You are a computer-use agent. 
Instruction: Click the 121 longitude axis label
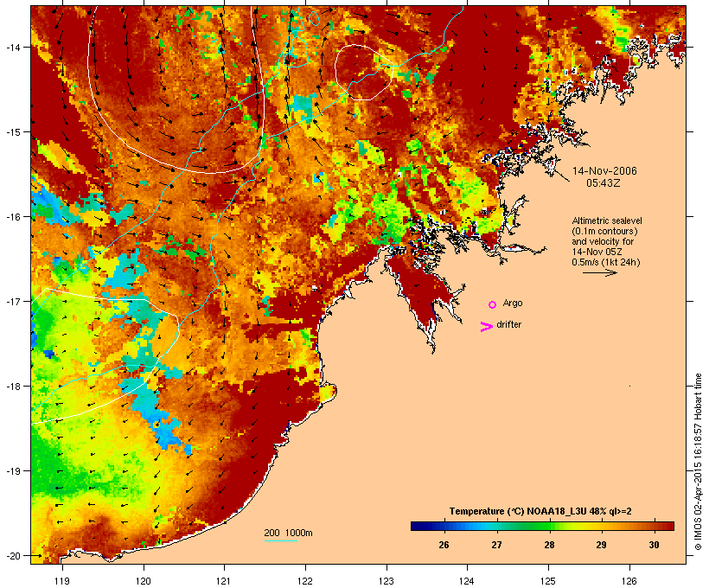tap(224, 581)
